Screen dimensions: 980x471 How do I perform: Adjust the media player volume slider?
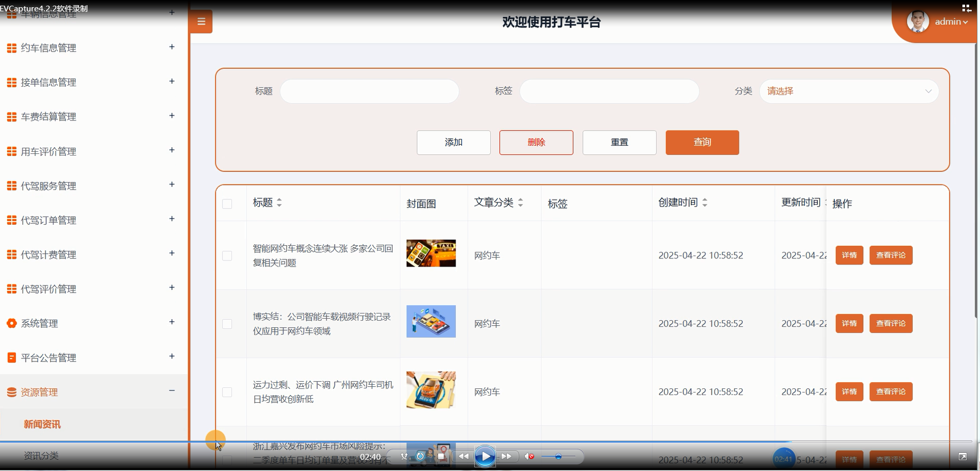(558, 457)
